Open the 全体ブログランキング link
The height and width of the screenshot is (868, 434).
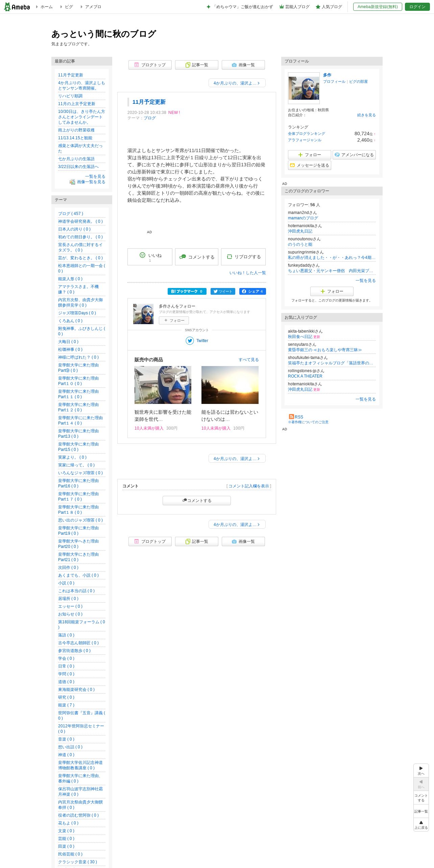[307, 134]
